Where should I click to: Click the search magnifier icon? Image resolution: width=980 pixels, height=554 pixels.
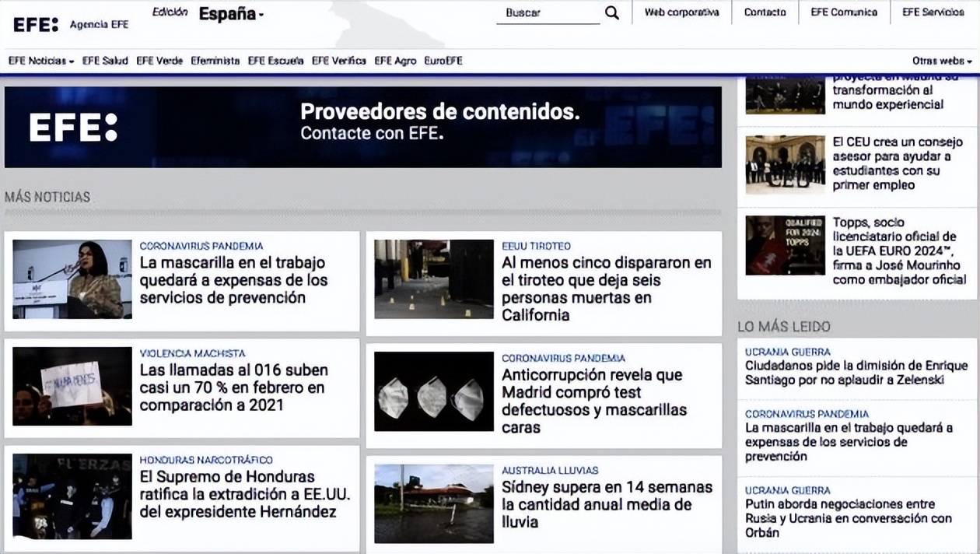612,12
